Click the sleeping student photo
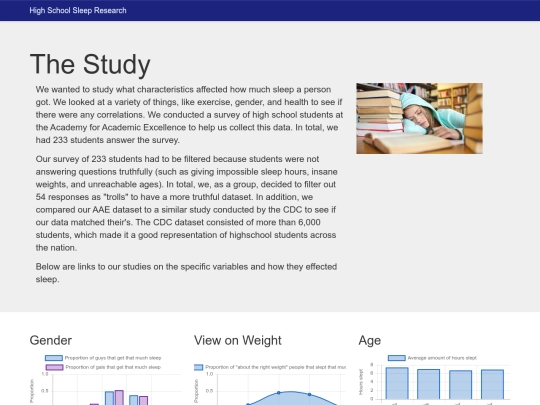Screen dimensions: 540x405 [x=419, y=118]
